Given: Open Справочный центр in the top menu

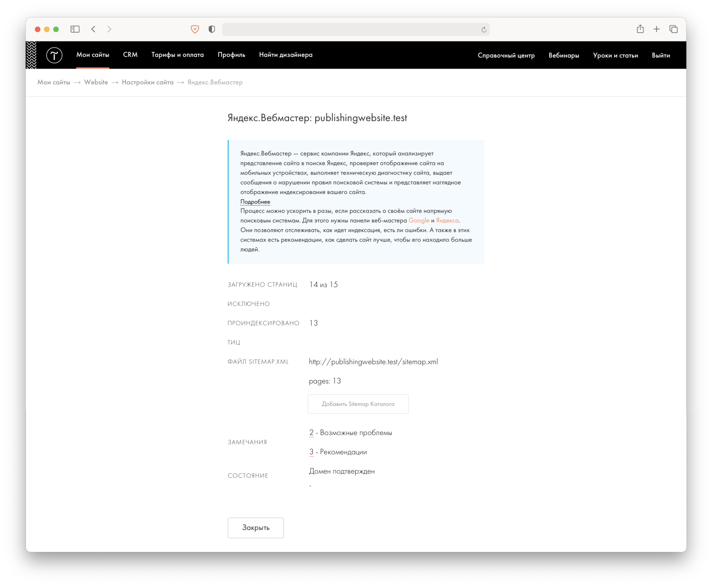Looking at the screenshot, I should click(x=506, y=55).
